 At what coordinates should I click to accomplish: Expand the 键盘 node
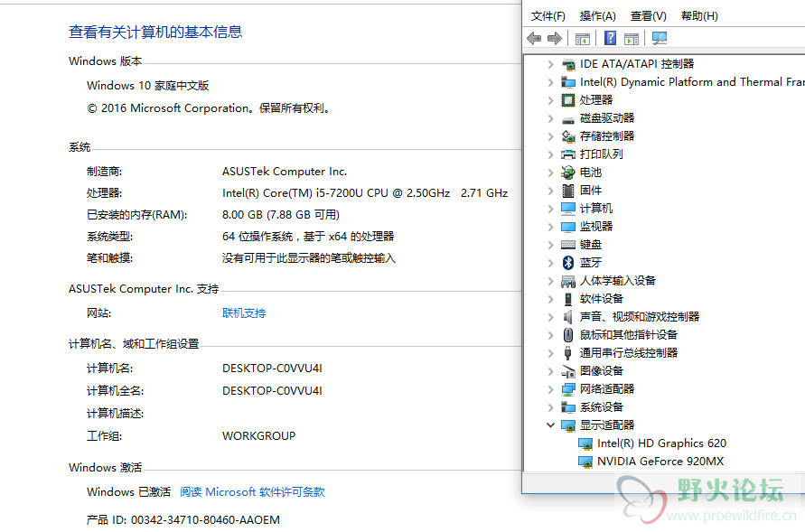click(550, 245)
